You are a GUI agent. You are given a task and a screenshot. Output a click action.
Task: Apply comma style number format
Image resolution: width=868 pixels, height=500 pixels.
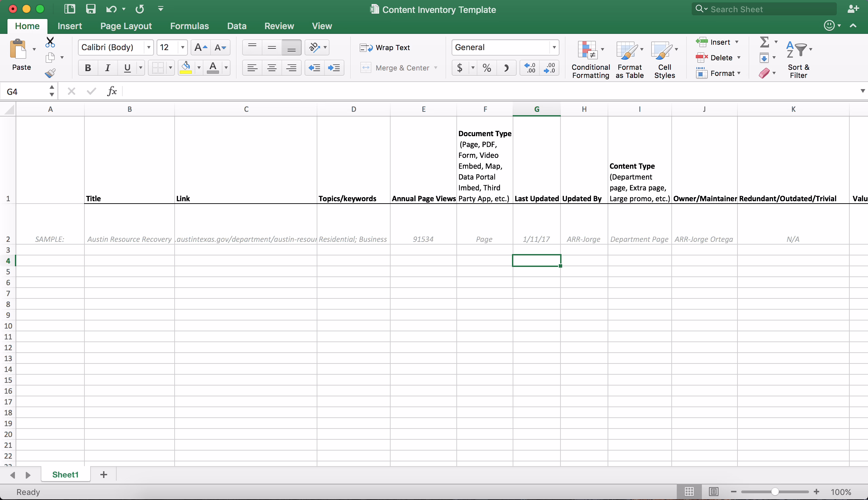(506, 68)
